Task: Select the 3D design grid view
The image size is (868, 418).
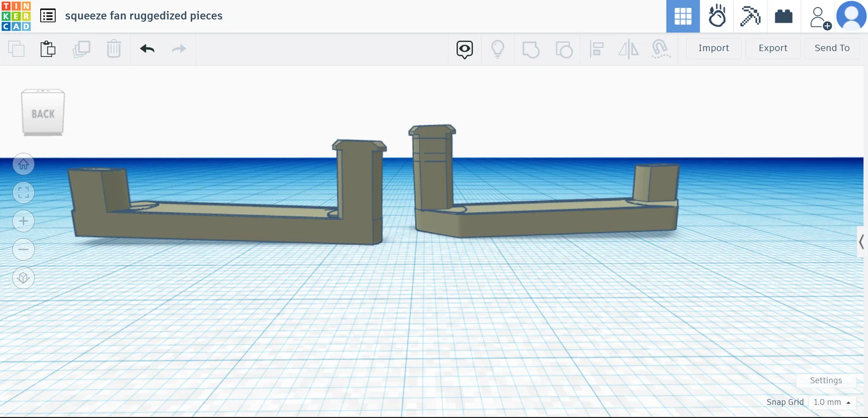Action: 683,16
